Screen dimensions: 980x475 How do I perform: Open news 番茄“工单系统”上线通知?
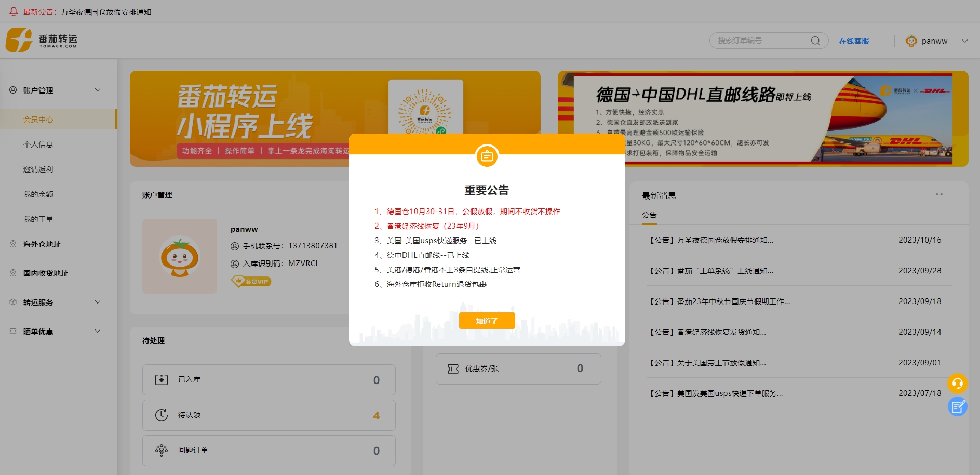pos(799,271)
